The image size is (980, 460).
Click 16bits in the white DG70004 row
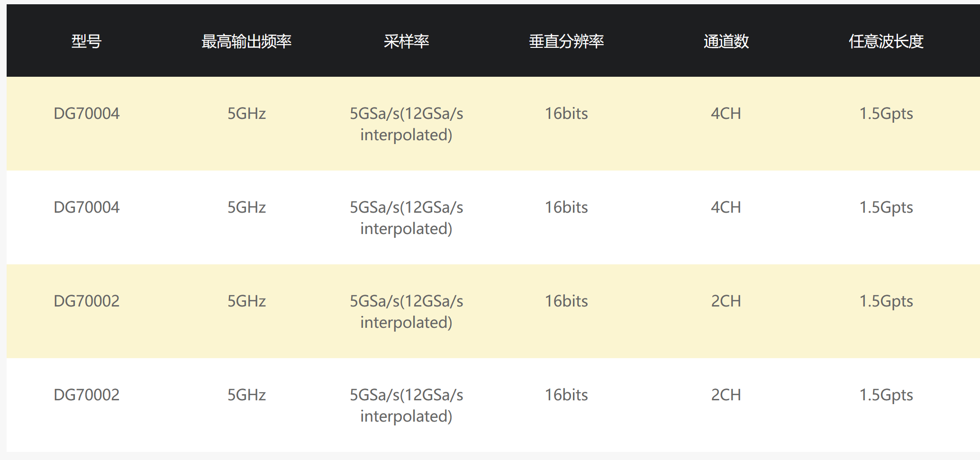[x=566, y=207]
